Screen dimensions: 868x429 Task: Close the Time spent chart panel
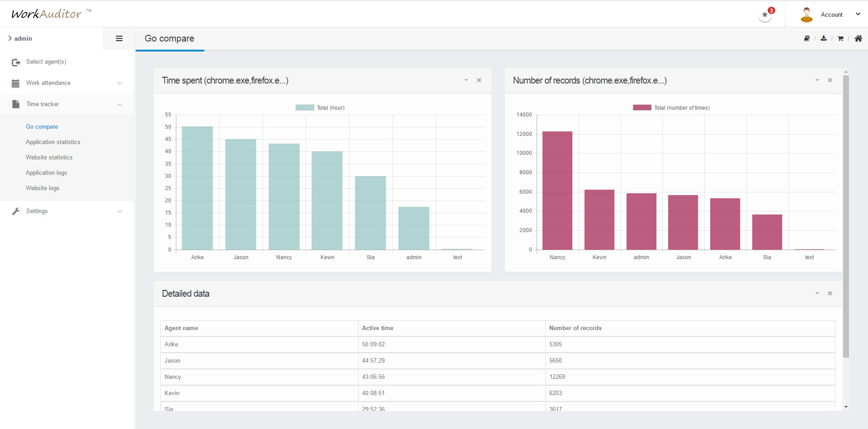click(479, 80)
